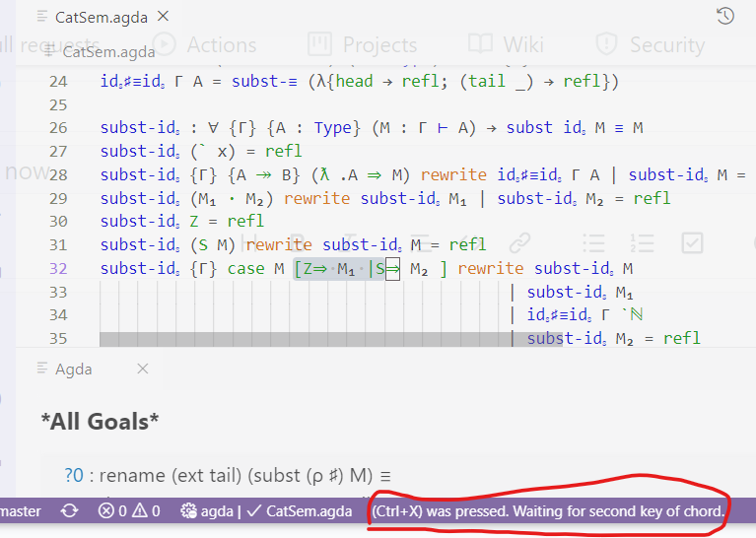Click the faded task list checkbox icon
The width and height of the screenshot is (756, 538).
(x=692, y=243)
